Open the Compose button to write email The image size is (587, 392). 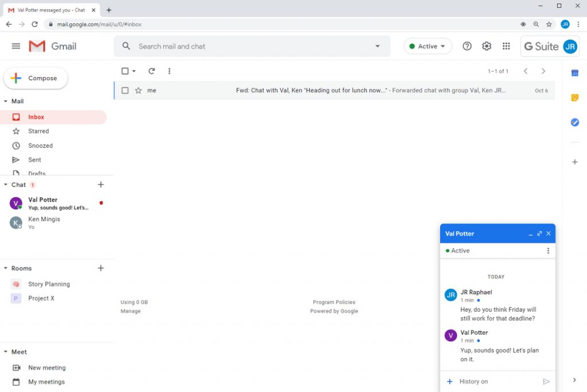point(36,78)
